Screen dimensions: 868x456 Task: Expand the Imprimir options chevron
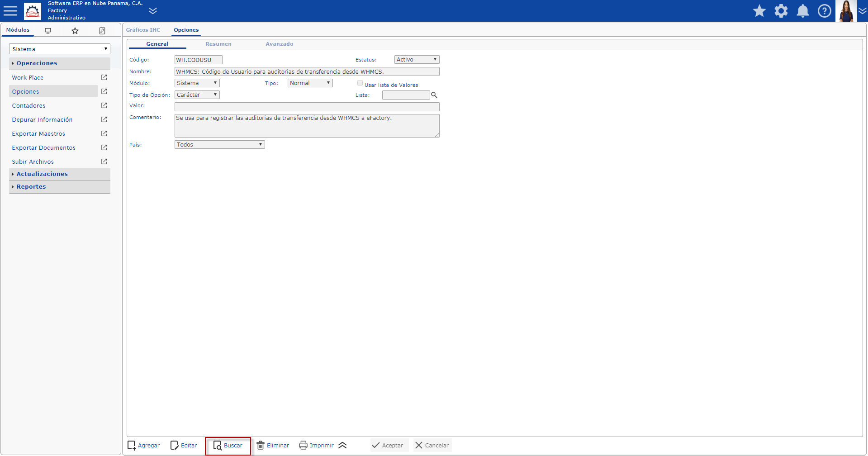[342, 445]
